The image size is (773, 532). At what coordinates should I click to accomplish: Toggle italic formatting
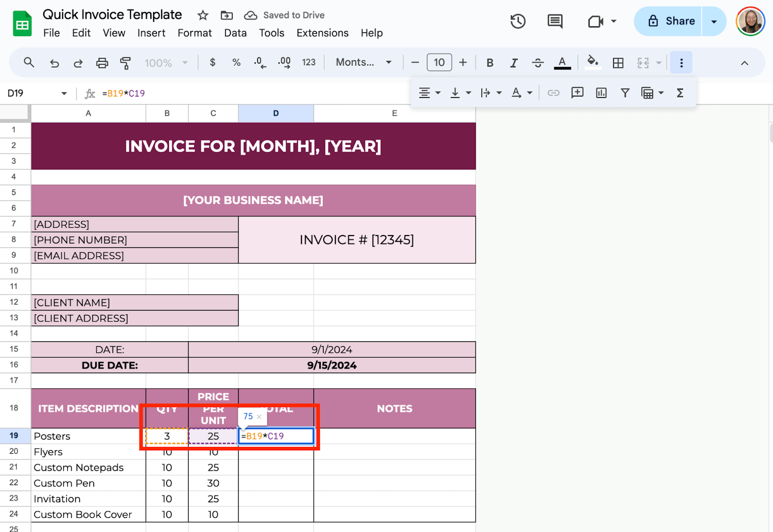[514, 63]
